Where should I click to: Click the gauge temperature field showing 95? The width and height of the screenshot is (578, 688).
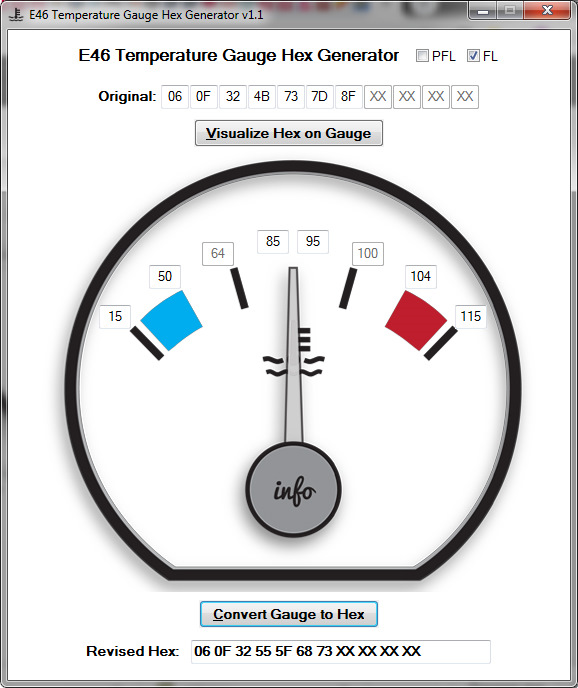click(x=313, y=241)
